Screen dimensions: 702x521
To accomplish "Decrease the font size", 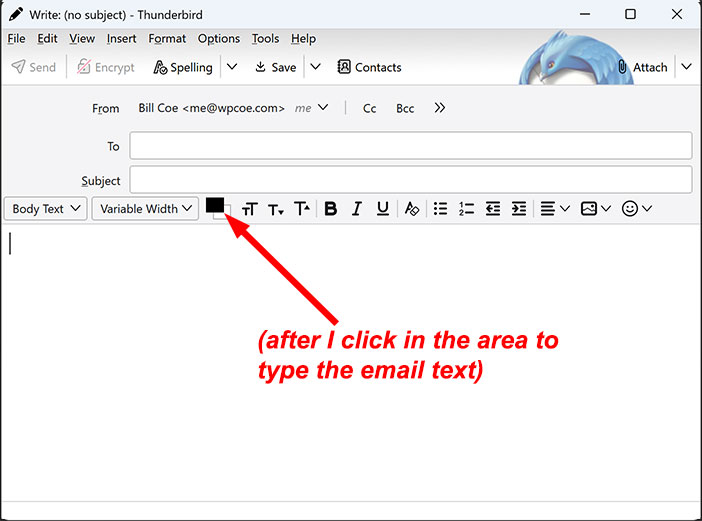I will click(276, 209).
